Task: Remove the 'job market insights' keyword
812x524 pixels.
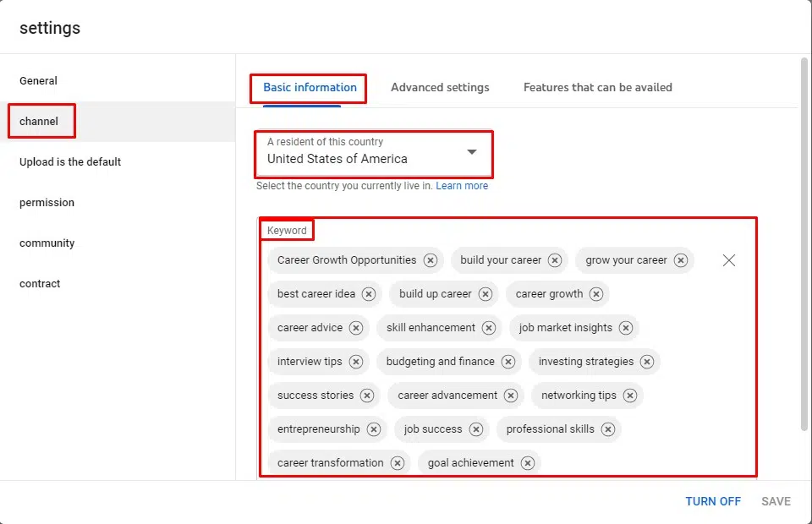Action: 626,328
